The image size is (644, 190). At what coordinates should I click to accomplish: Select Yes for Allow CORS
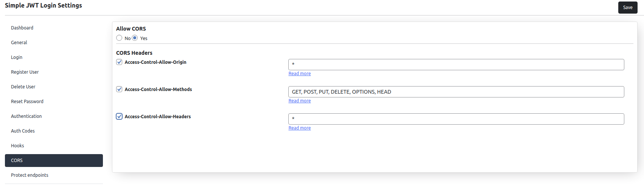135,38
